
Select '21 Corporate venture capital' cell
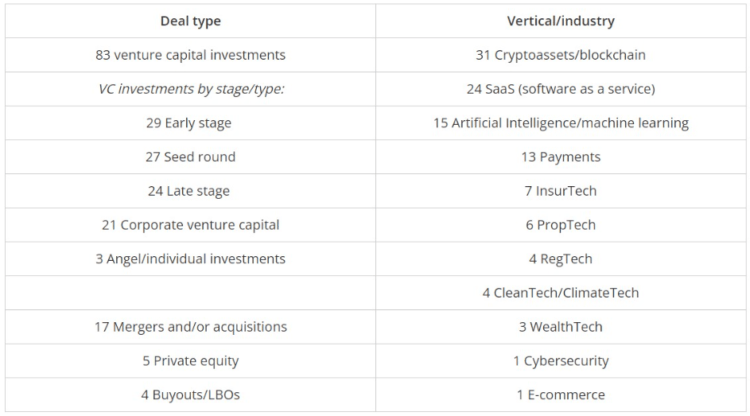pyautogui.click(x=190, y=225)
